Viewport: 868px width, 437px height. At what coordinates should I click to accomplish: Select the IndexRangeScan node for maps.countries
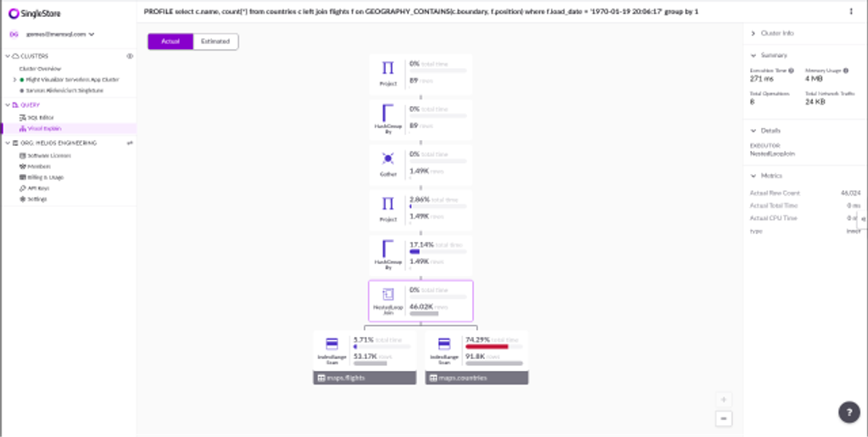[476, 350]
